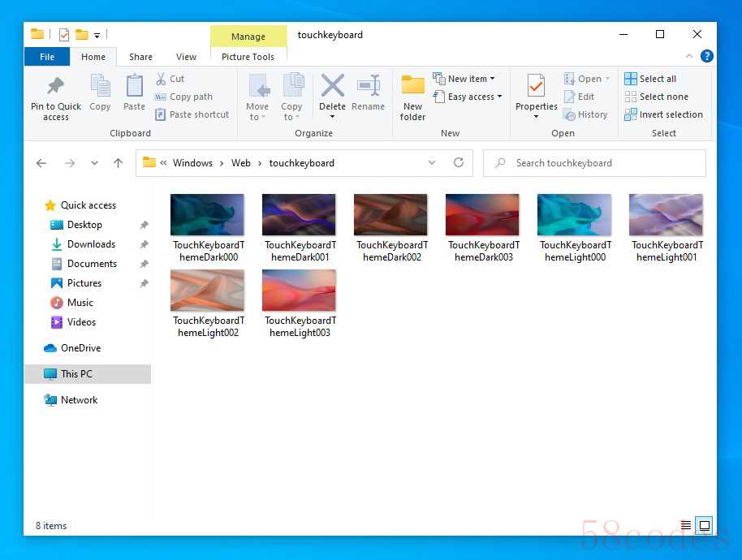Switch to Details view layout
742x560 pixels.
pyautogui.click(x=686, y=526)
